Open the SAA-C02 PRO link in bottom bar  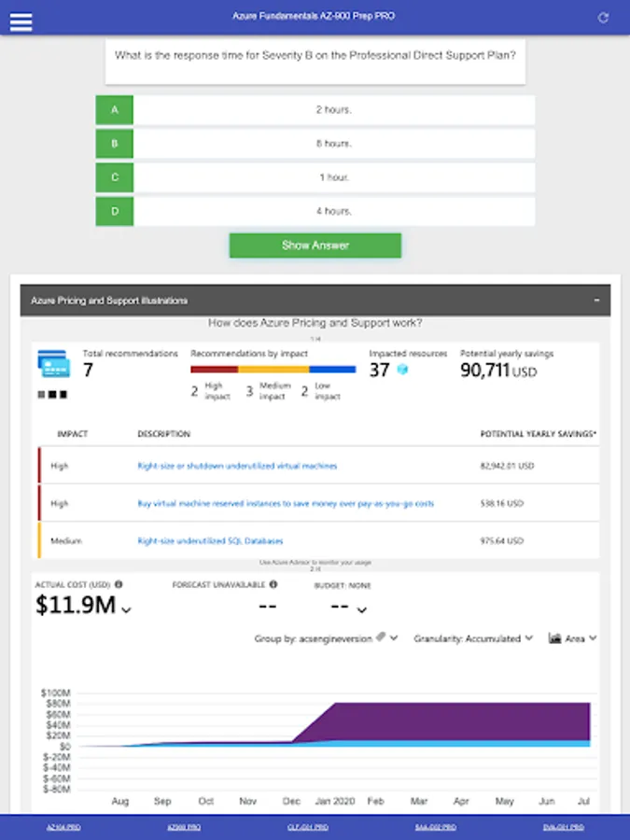pyautogui.click(x=436, y=827)
